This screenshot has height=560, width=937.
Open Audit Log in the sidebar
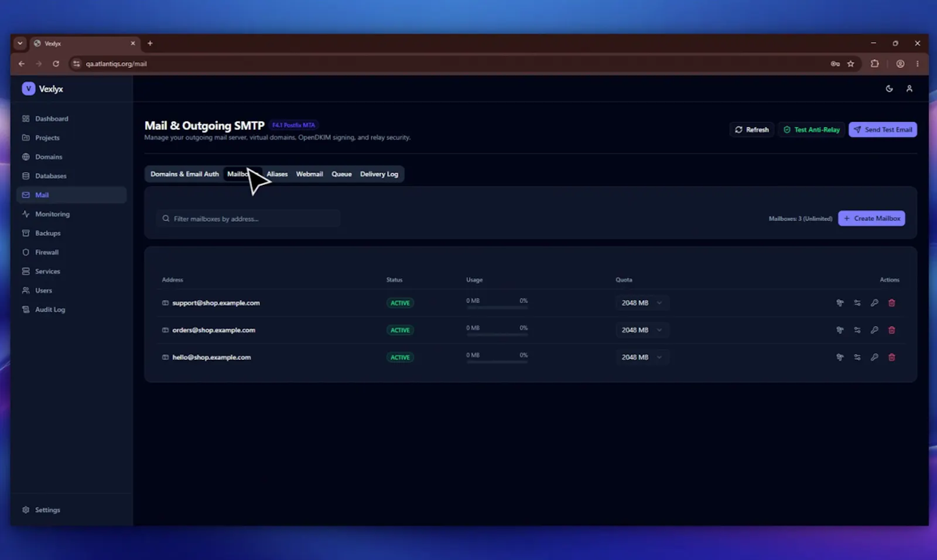71,310
